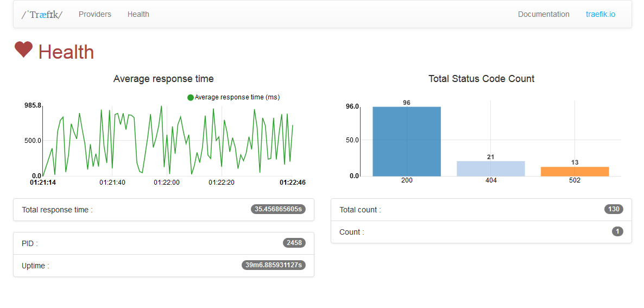Click the Total count 130 badge
The height and width of the screenshot is (308, 644).
point(614,209)
